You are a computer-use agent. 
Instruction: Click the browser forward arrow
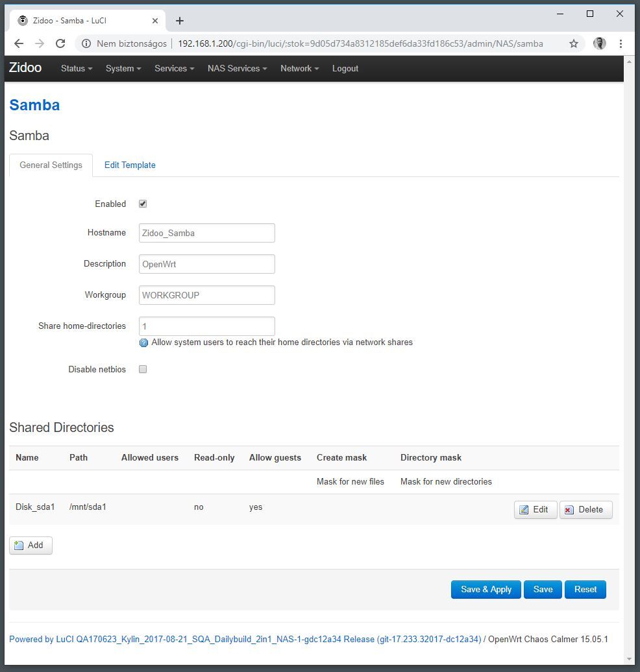[40, 43]
